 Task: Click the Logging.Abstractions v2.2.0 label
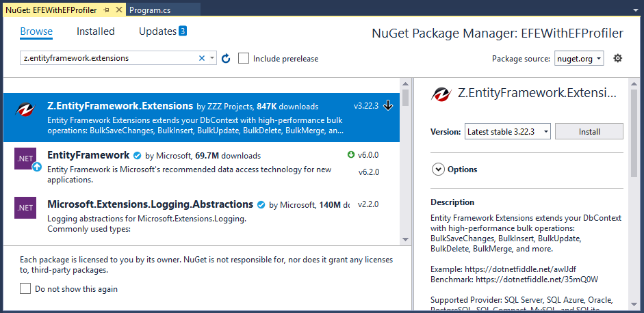click(368, 204)
